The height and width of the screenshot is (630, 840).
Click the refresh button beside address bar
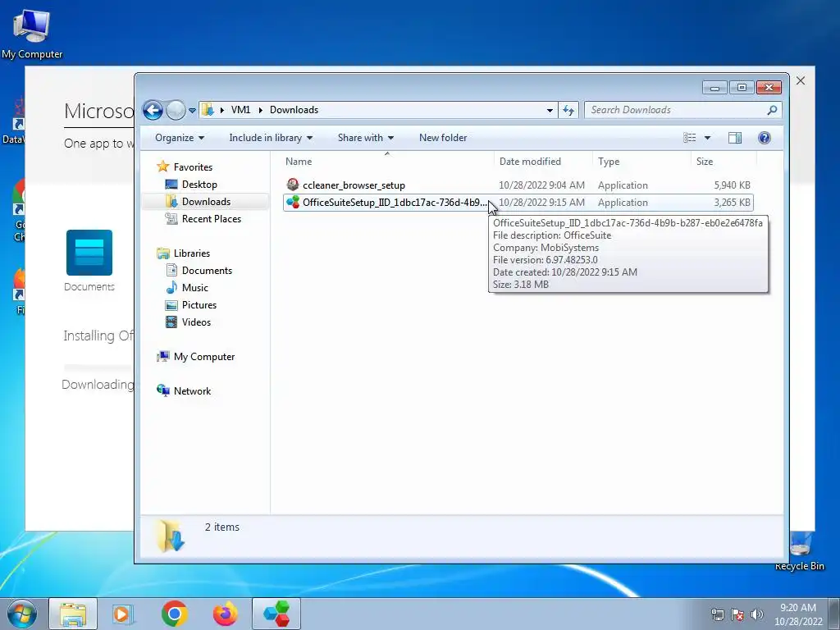[568, 111]
